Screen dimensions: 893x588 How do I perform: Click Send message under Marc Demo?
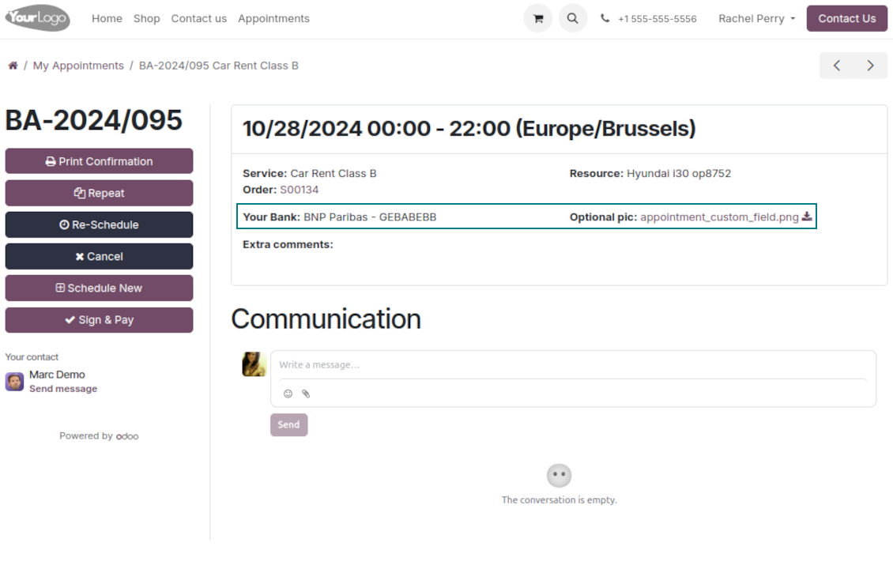pyautogui.click(x=63, y=389)
